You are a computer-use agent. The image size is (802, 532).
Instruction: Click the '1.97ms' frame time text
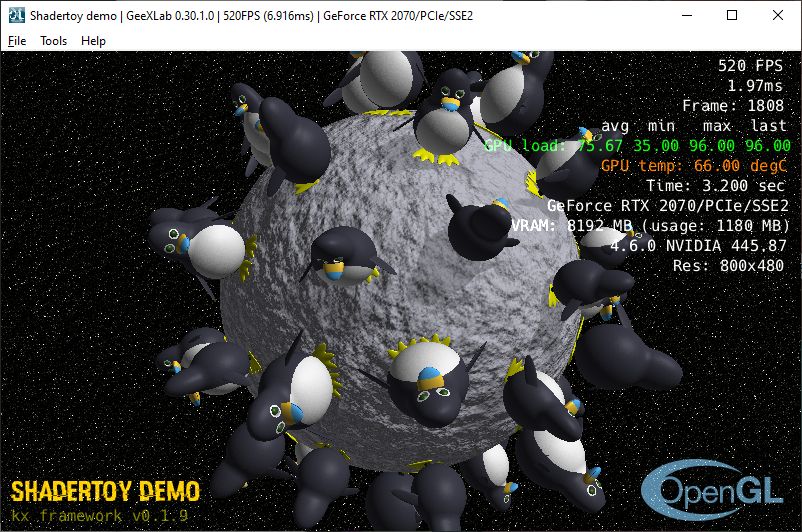tap(755, 85)
